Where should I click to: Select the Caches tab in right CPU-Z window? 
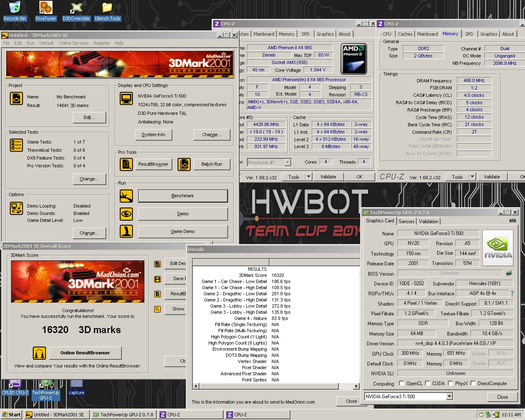click(405, 34)
